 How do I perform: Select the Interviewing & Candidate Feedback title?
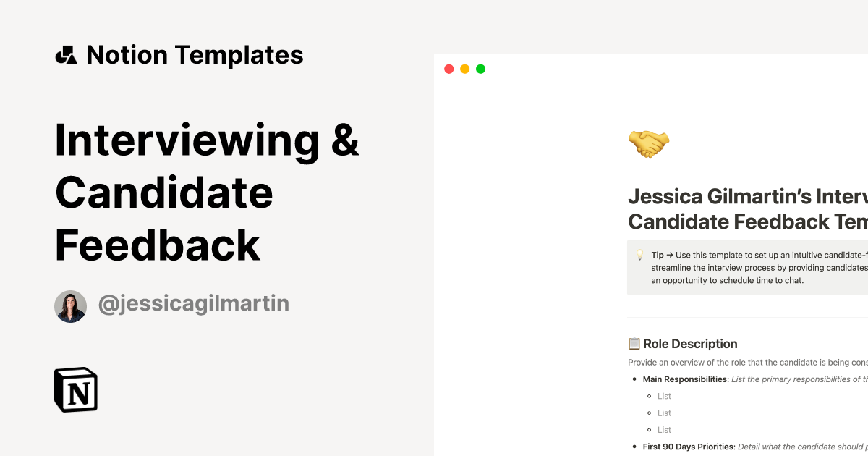tap(206, 193)
